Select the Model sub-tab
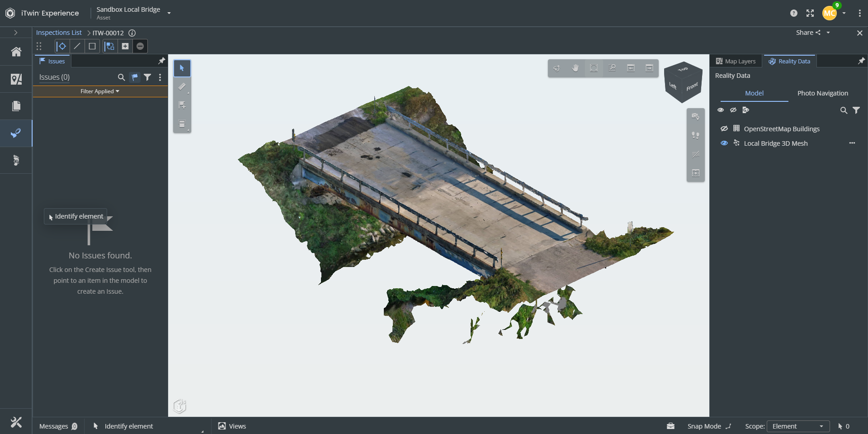This screenshot has width=868, height=434. 754,93
